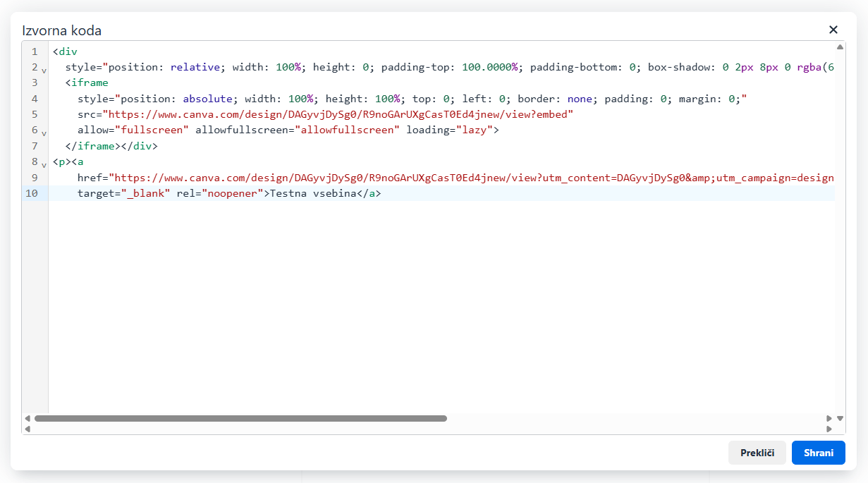Click the vertical scrollbar up arrow
This screenshot has height=483, width=868.
tap(840, 47)
